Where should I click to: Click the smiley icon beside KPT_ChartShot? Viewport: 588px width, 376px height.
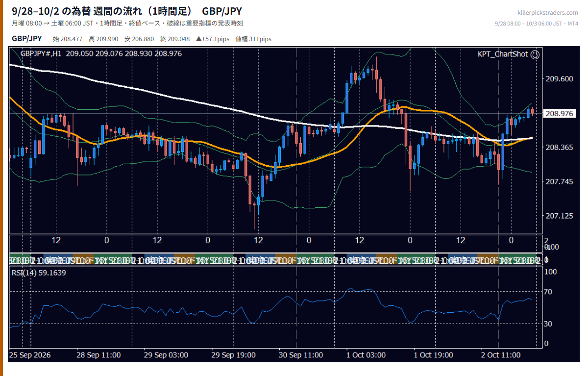[535, 54]
